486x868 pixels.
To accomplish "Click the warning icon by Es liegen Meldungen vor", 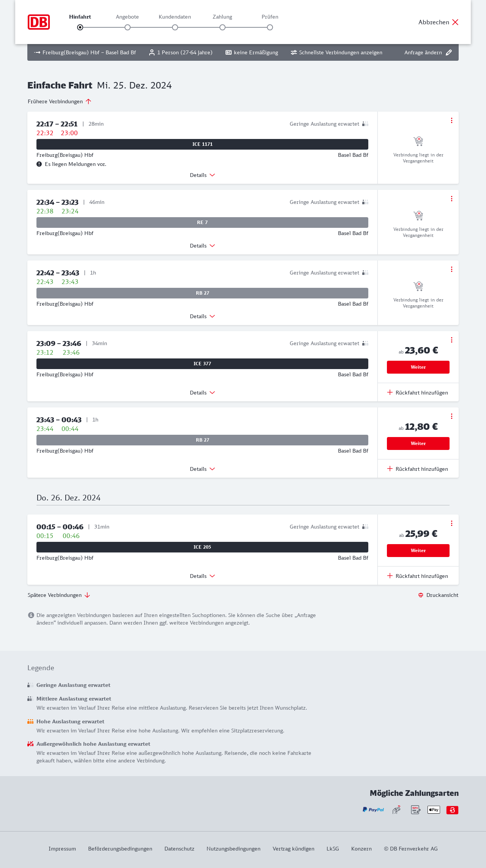I will click(x=39, y=164).
